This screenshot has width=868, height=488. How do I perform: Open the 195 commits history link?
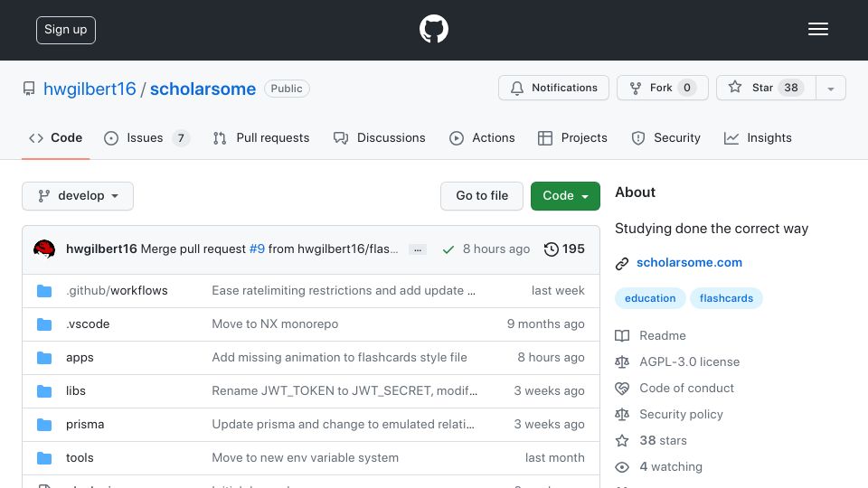point(564,249)
